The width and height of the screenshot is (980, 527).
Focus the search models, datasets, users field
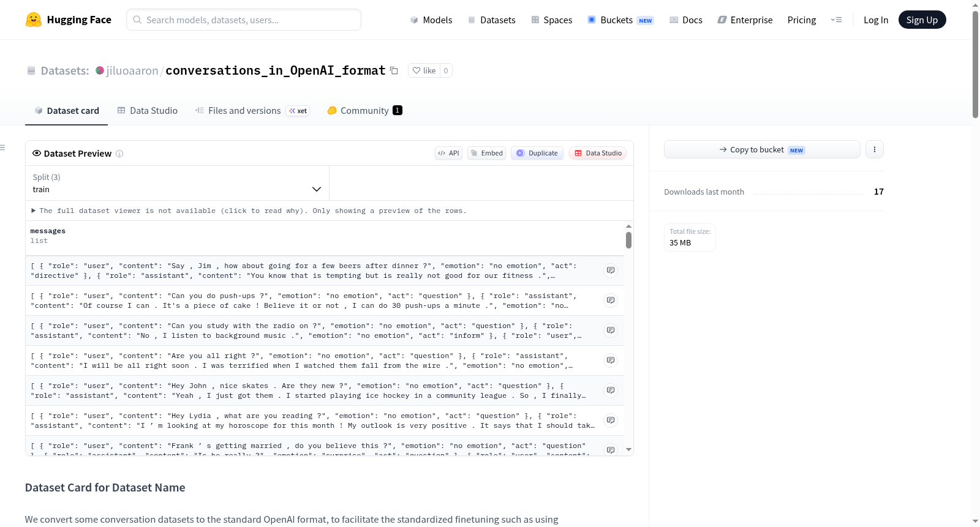point(244,20)
